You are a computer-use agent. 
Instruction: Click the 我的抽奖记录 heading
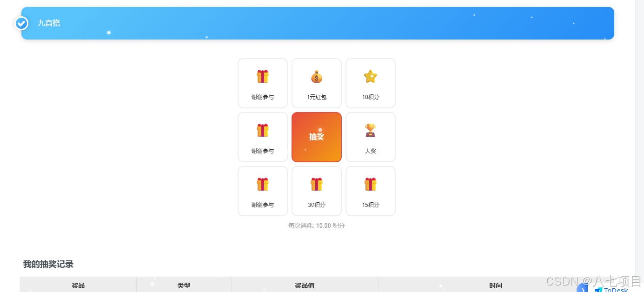(48, 264)
